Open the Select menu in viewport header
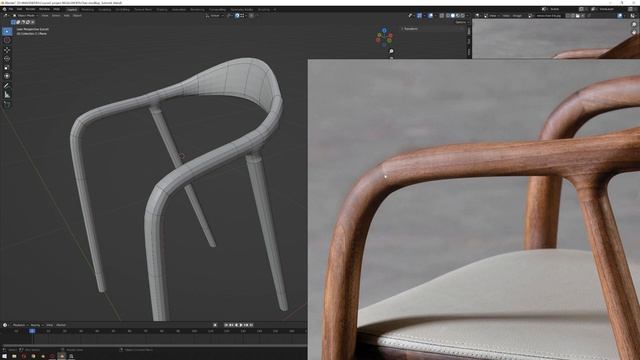Viewport: 640px width, 360px height. click(56, 16)
